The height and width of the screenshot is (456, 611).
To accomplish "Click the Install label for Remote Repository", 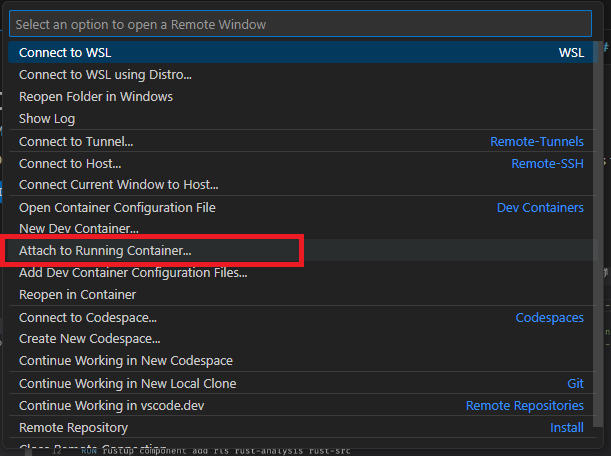I will click(567, 428).
